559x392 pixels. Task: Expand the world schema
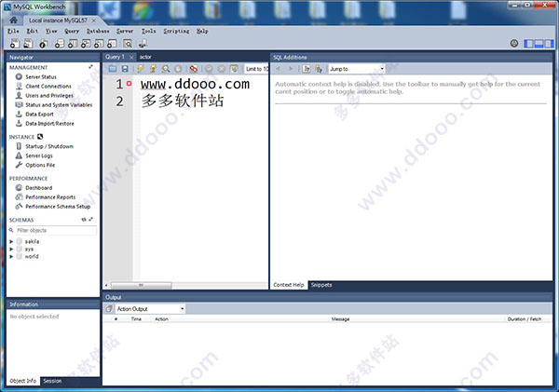coord(11,256)
